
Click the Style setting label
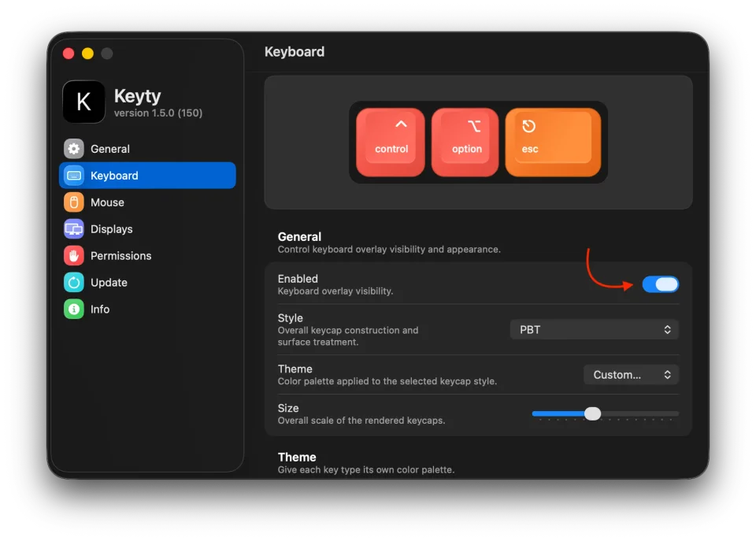(291, 318)
